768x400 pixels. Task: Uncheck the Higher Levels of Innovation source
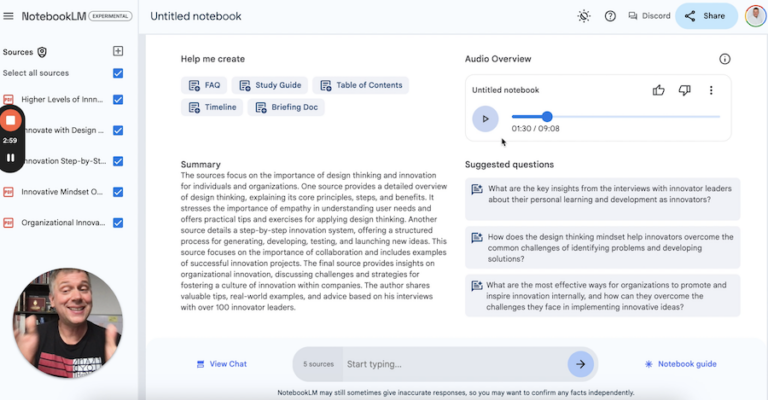(118, 100)
